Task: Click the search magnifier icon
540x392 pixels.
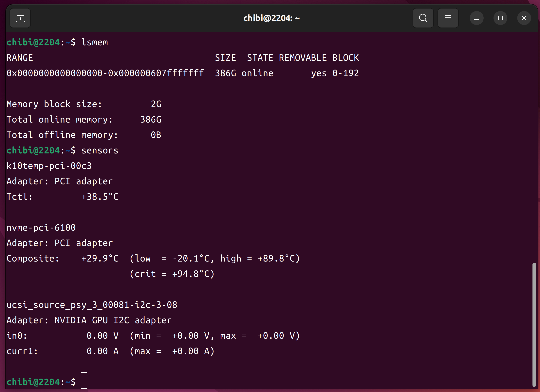Action: point(423,18)
